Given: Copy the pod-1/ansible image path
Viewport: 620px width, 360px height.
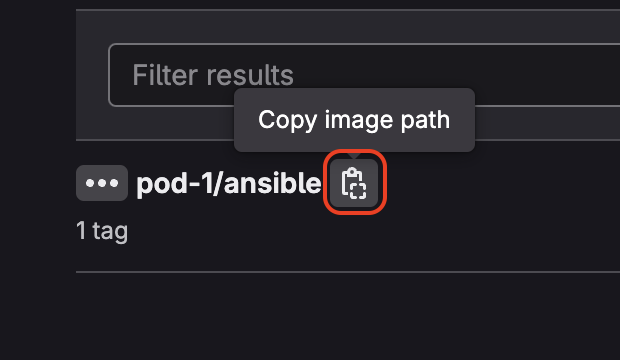Looking at the screenshot, I should coord(354,183).
